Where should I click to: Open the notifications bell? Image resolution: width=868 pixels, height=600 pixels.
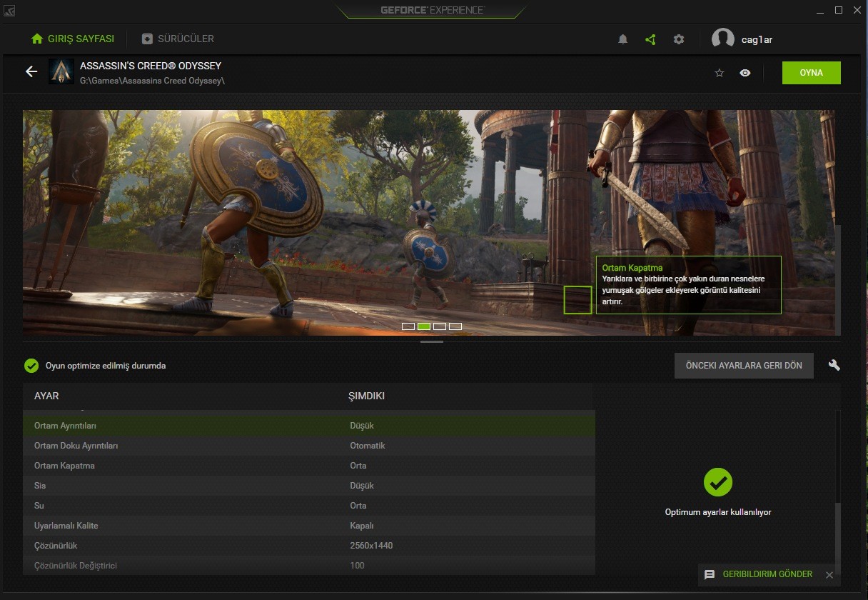pyautogui.click(x=622, y=39)
